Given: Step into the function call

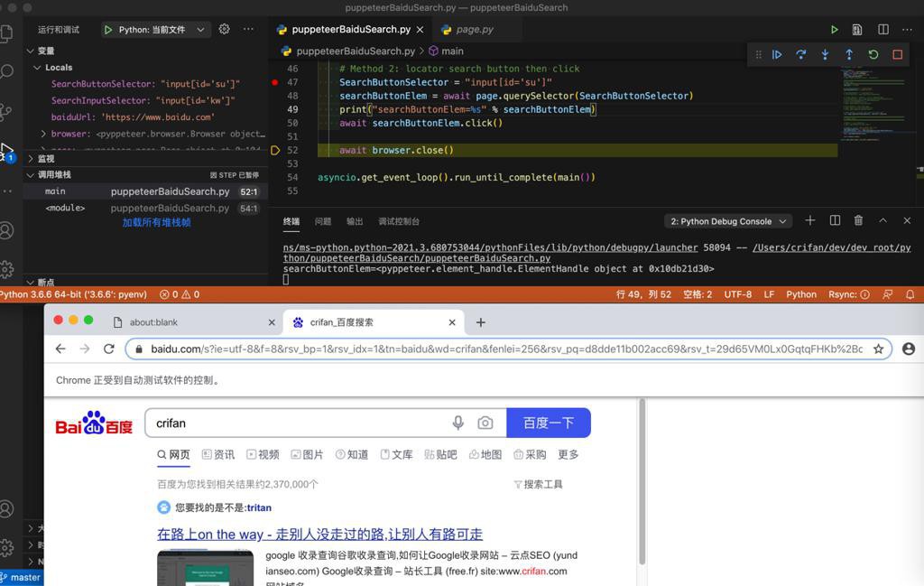Looking at the screenshot, I should click(825, 55).
